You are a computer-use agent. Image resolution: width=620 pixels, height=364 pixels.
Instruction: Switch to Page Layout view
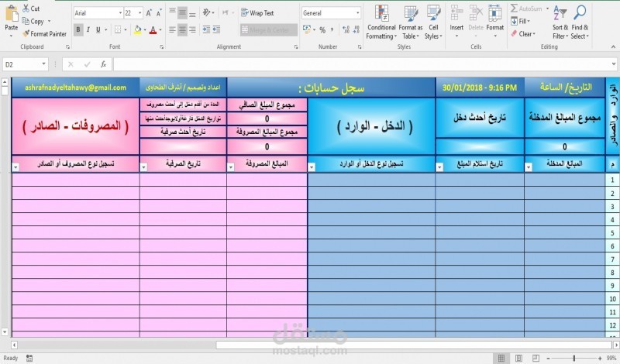pos(518,358)
